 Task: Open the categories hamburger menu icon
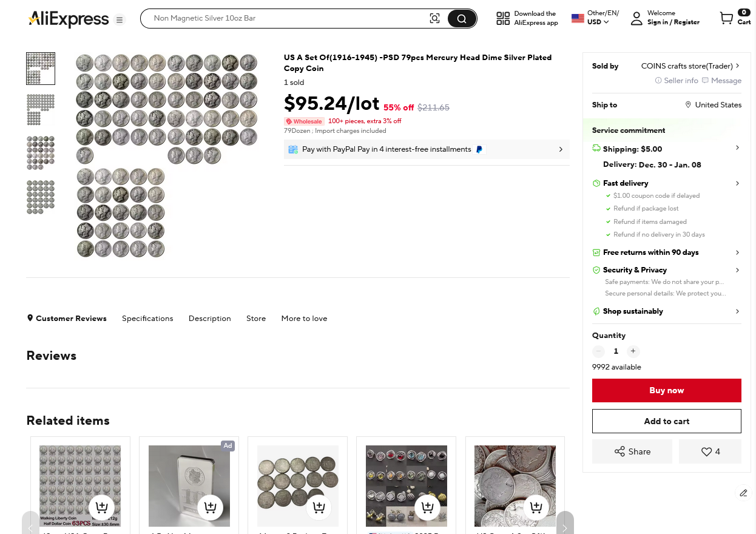pyautogui.click(x=120, y=20)
